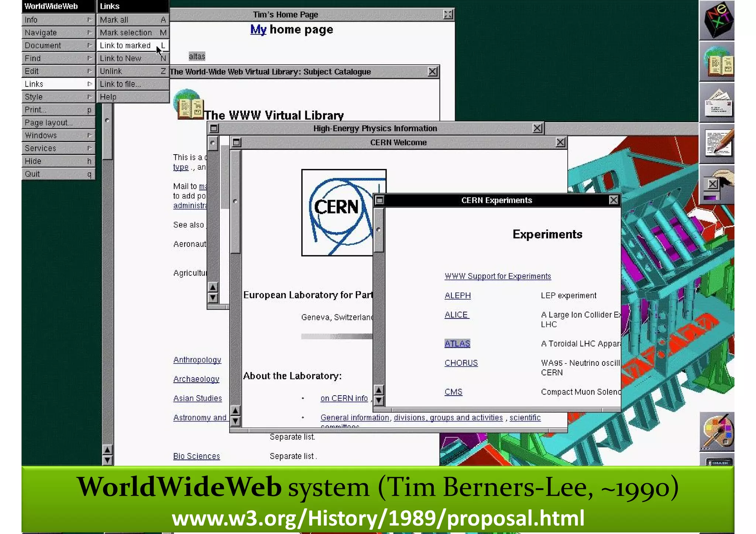Viewport: 756px width, 534px height.
Task: Open Page layout... menu item
Action: coord(58,123)
